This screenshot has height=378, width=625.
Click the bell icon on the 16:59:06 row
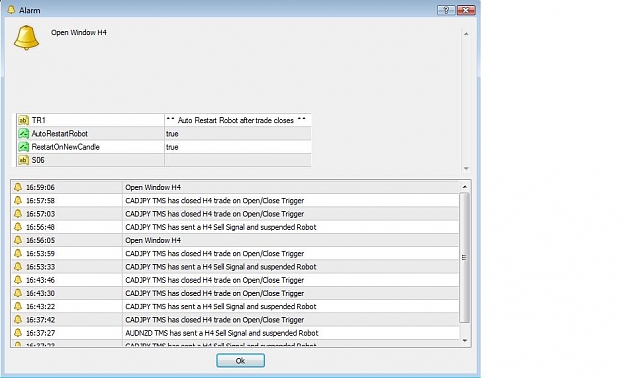[x=18, y=187]
